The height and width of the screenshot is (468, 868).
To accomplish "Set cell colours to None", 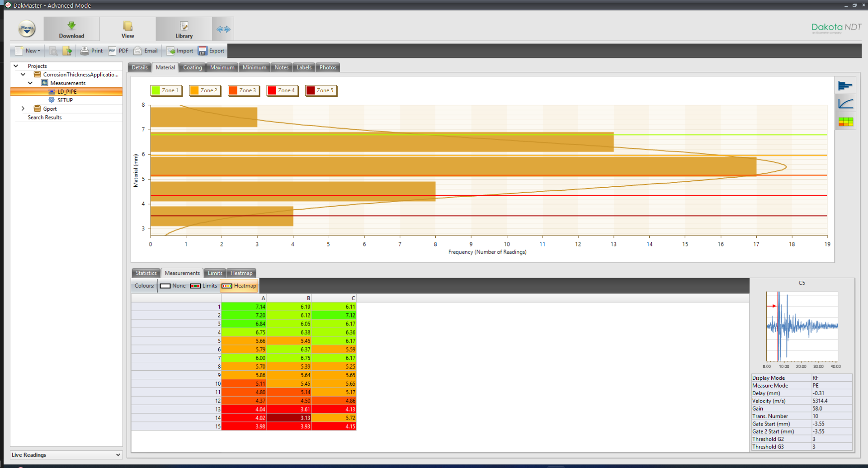I will (x=173, y=286).
